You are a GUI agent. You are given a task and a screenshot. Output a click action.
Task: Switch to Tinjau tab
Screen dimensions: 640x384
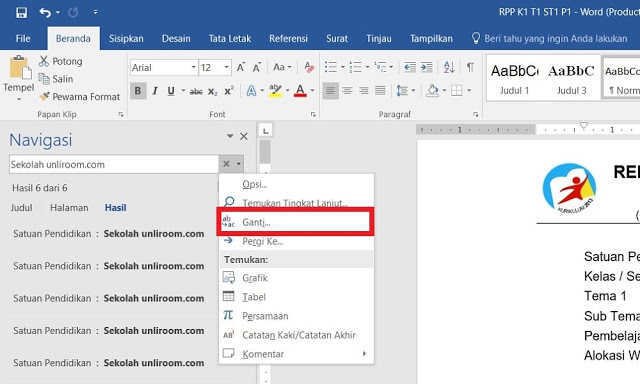pyautogui.click(x=379, y=39)
